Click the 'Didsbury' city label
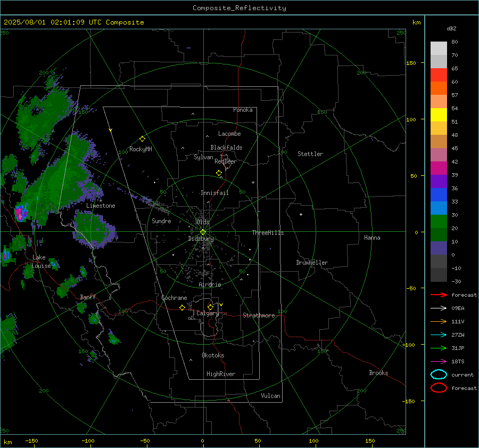479x448 pixels. (x=201, y=239)
